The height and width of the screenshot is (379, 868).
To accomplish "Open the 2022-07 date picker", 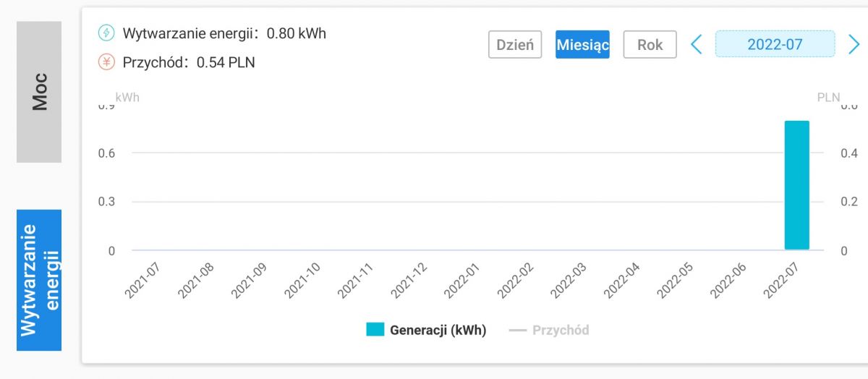I will [x=775, y=45].
